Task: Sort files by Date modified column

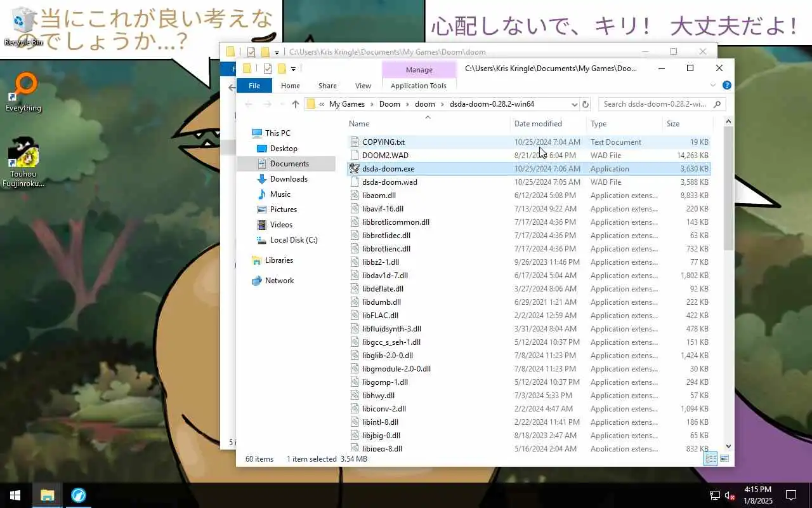Action: (x=548, y=124)
